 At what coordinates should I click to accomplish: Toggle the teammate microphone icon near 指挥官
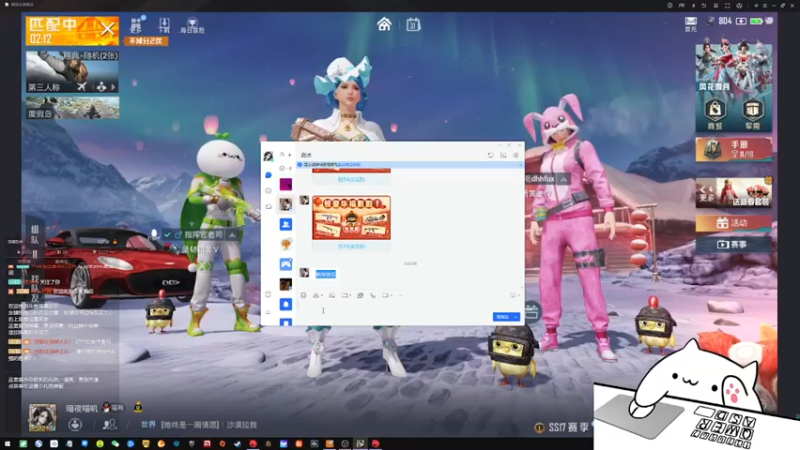point(154,234)
